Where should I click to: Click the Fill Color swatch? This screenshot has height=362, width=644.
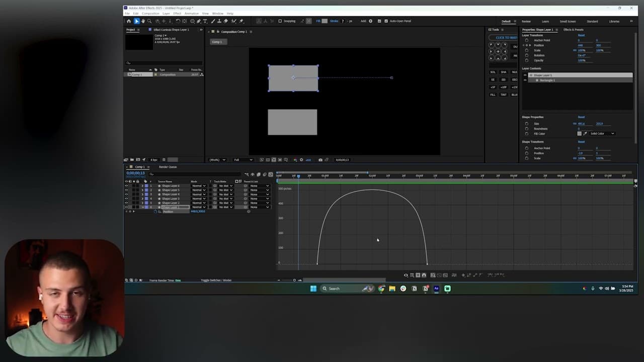point(580,133)
